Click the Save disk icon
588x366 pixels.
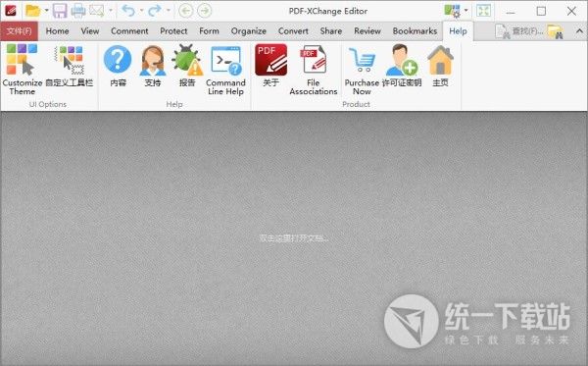coord(60,11)
